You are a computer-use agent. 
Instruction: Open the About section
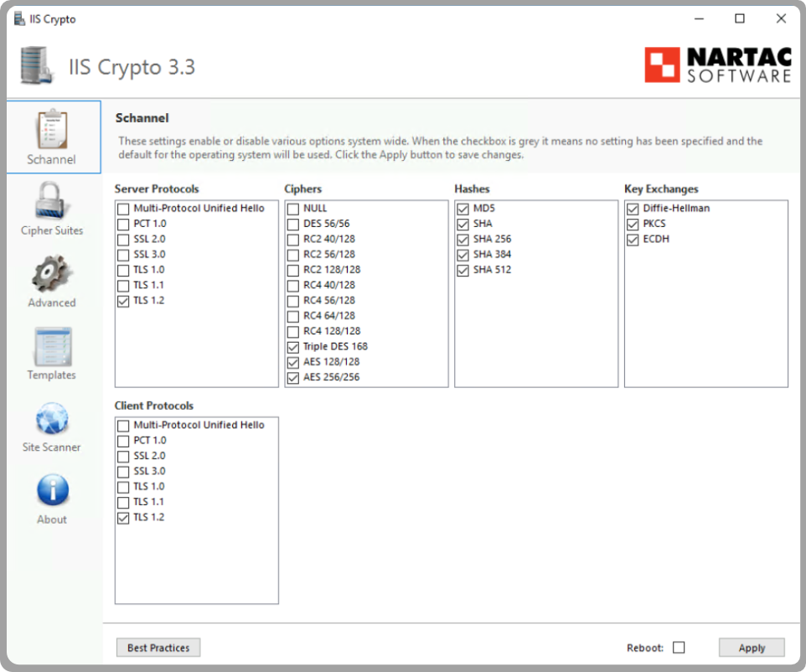(51, 499)
